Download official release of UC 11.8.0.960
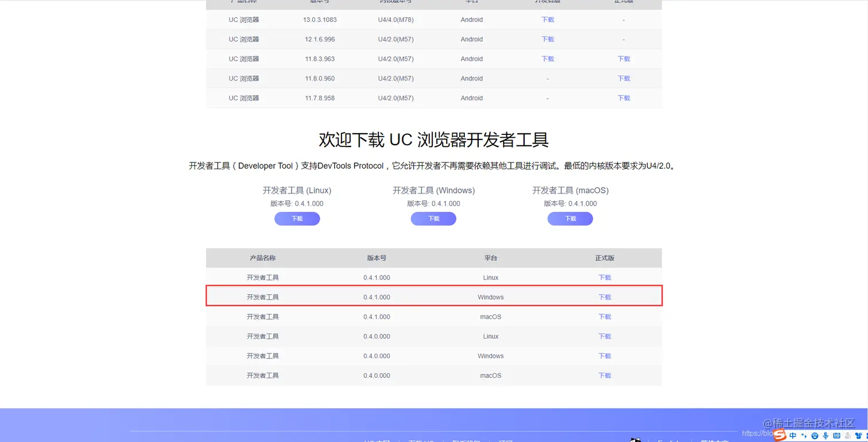868x442 pixels. (623, 78)
